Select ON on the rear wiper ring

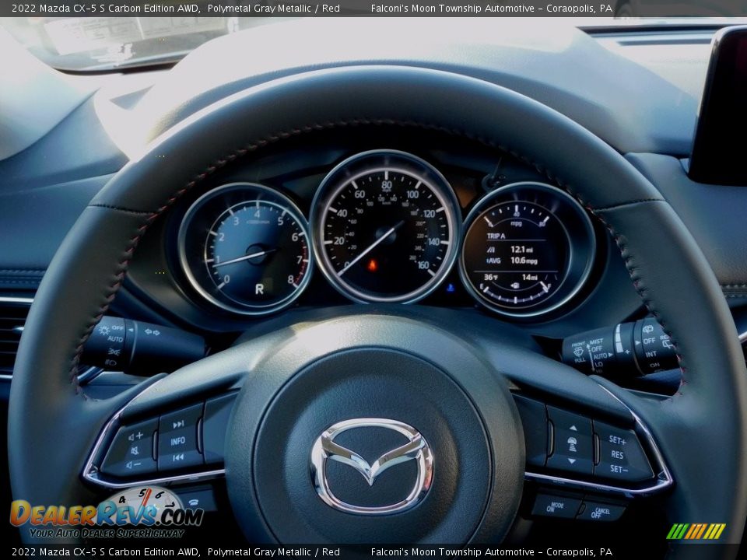(654, 366)
